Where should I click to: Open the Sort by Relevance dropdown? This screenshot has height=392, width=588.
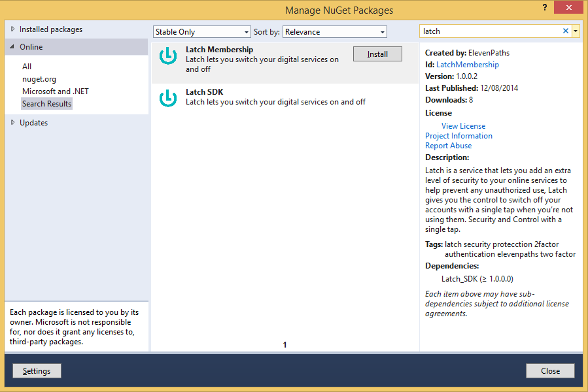coord(334,32)
